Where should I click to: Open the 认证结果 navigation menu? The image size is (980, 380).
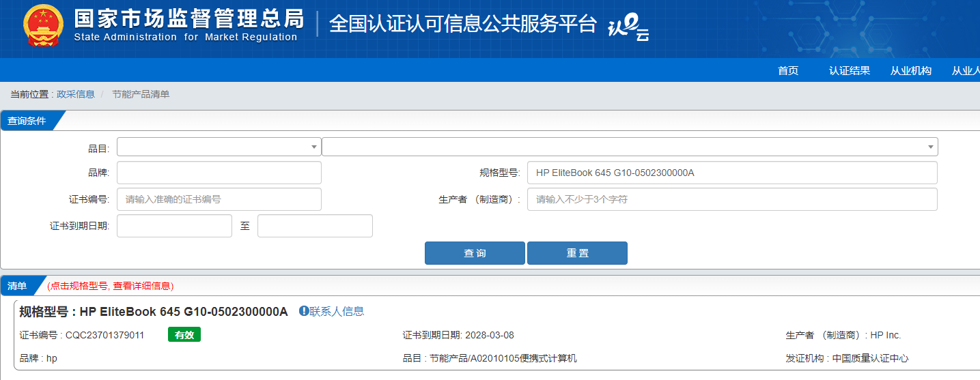[x=849, y=70]
